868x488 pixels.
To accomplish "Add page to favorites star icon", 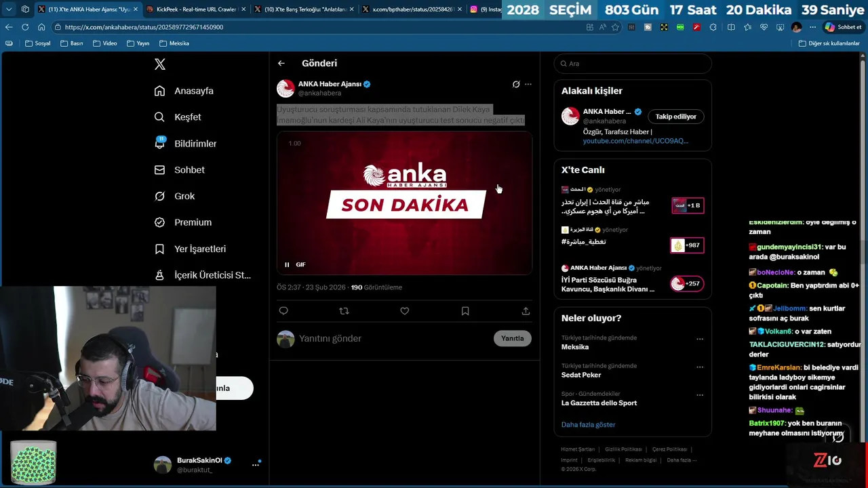I will click(x=615, y=27).
